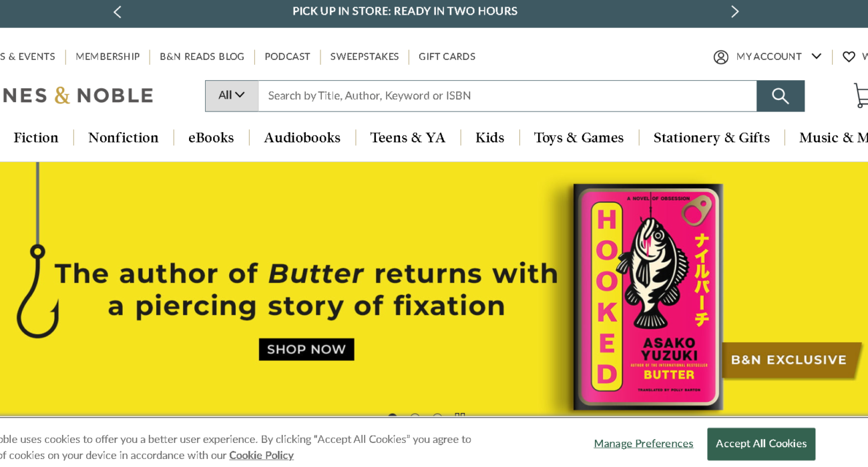Switch to the second carousel slide dot
This screenshot has height=467, width=868.
click(415, 418)
